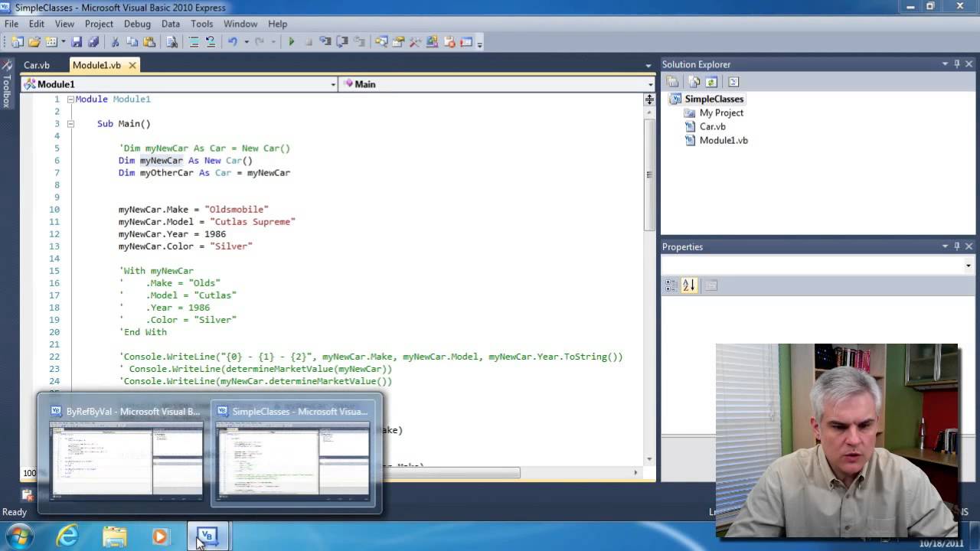
Task: Click the Step Into debug icon
Action: (325, 42)
